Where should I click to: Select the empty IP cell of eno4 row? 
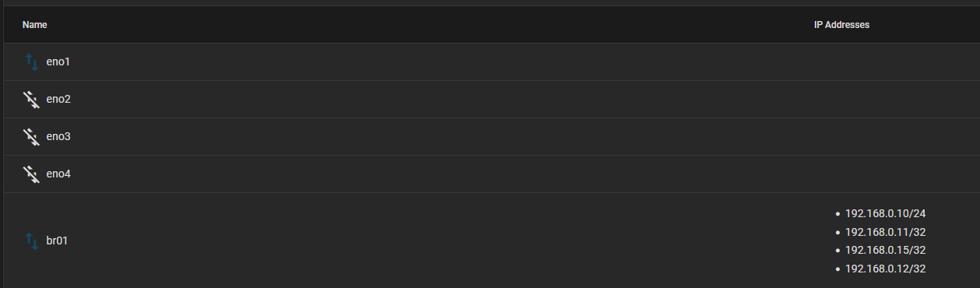pos(894,174)
